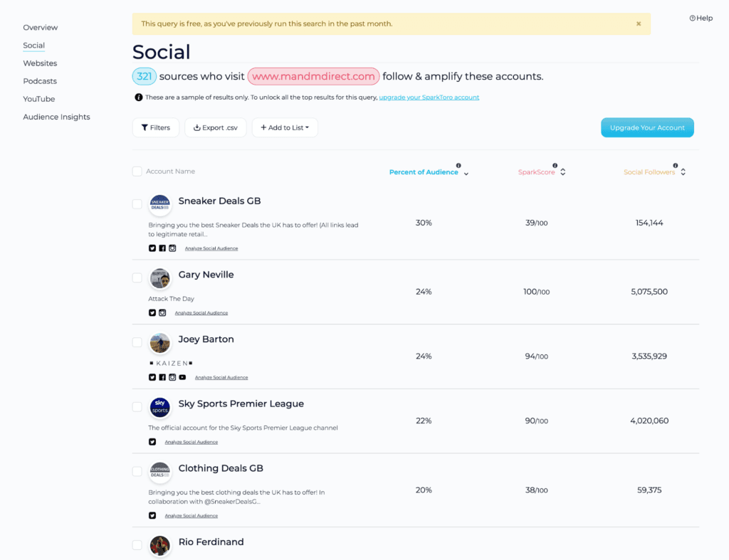Analyze Social Audience for Joey Barton
Image resolution: width=729 pixels, height=560 pixels.
click(x=221, y=378)
